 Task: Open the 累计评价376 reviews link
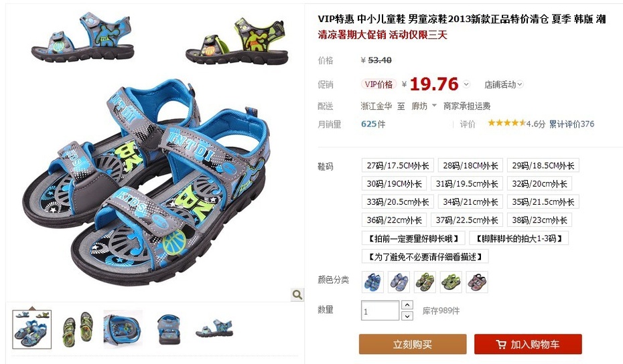[x=571, y=124]
